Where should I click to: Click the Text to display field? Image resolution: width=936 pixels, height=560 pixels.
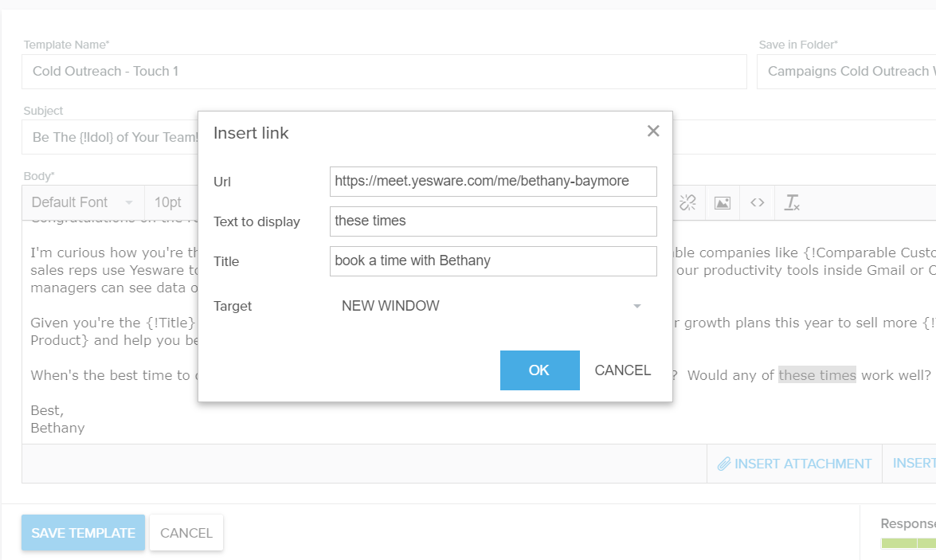(x=492, y=221)
